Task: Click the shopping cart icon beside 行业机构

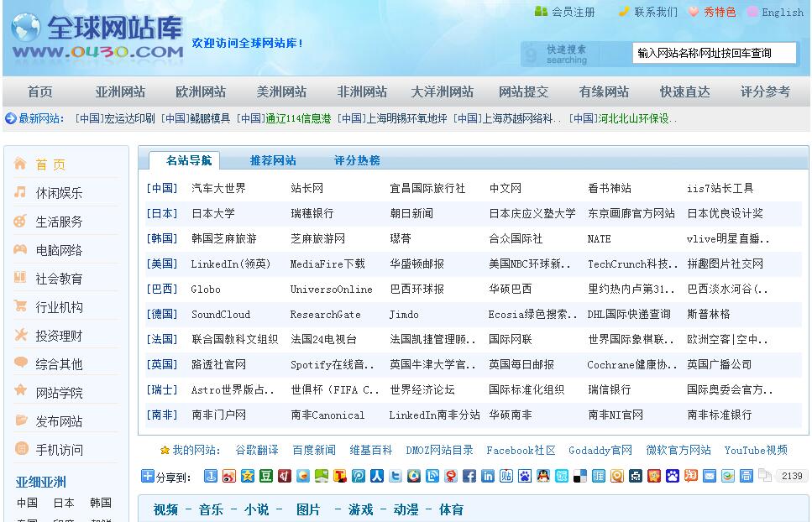Action: click(20, 306)
